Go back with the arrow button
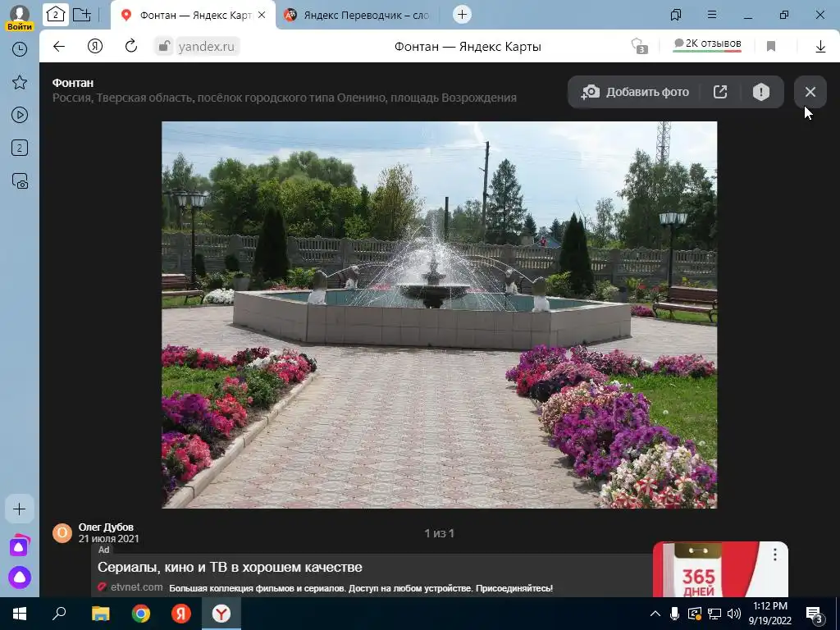Viewport: 840px width, 630px height. [59, 47]
